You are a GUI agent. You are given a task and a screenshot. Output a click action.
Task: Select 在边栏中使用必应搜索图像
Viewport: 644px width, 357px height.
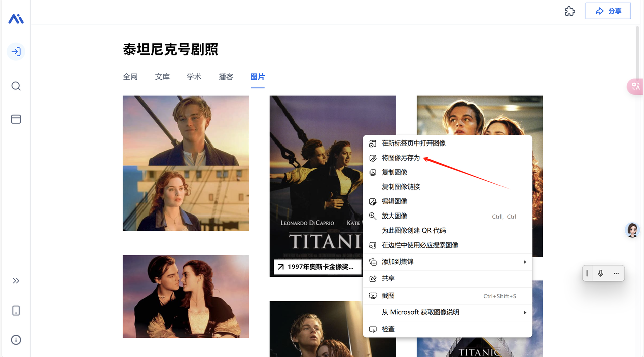point(447,245)
